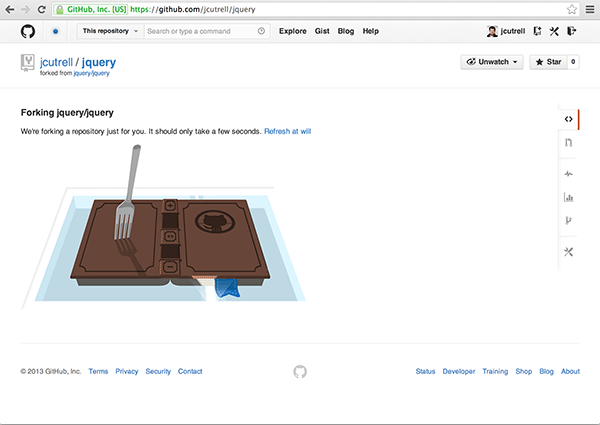Click the forked repo icon beside jcutrell

point(28,63)
